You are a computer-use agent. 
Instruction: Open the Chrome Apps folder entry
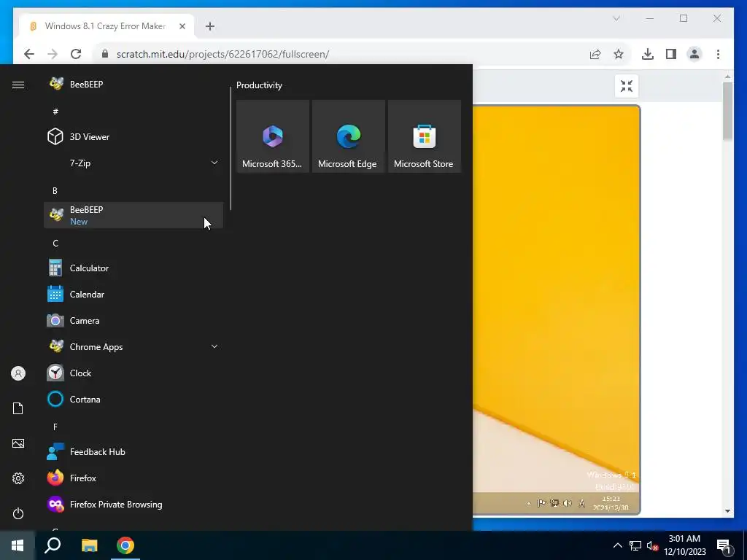pos(133,346)
